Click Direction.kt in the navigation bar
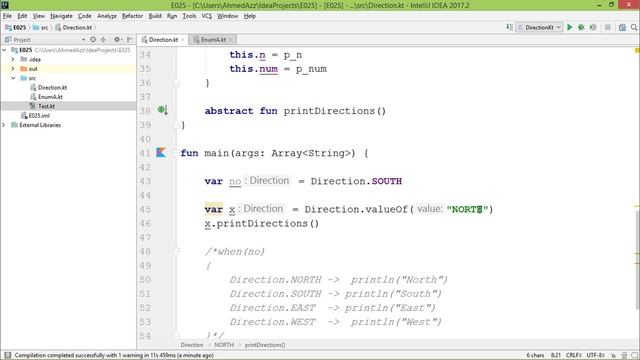Screen dimensions: 640x360 (x=73, y=27)
